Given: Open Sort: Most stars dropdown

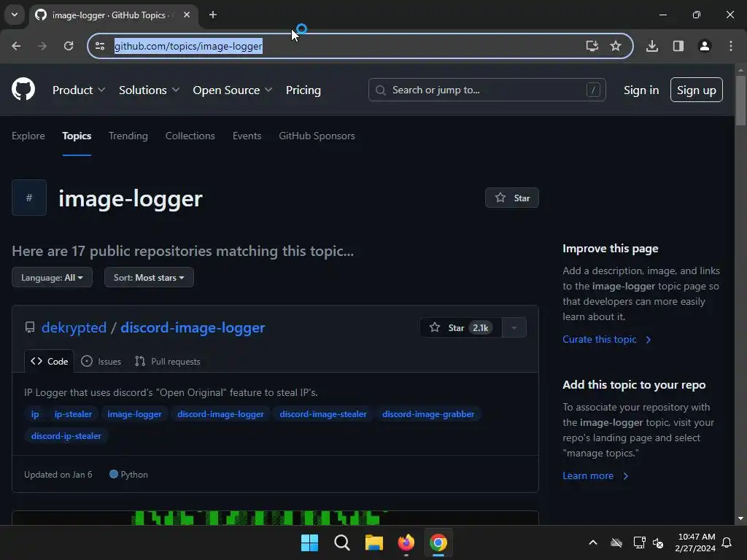Looking at the screenshot, I should point(149,278).
